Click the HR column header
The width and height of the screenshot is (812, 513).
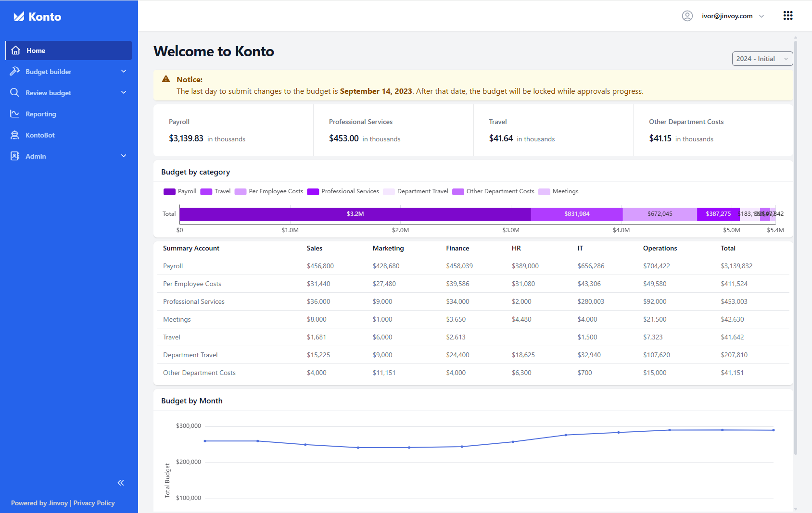point(516,248)
